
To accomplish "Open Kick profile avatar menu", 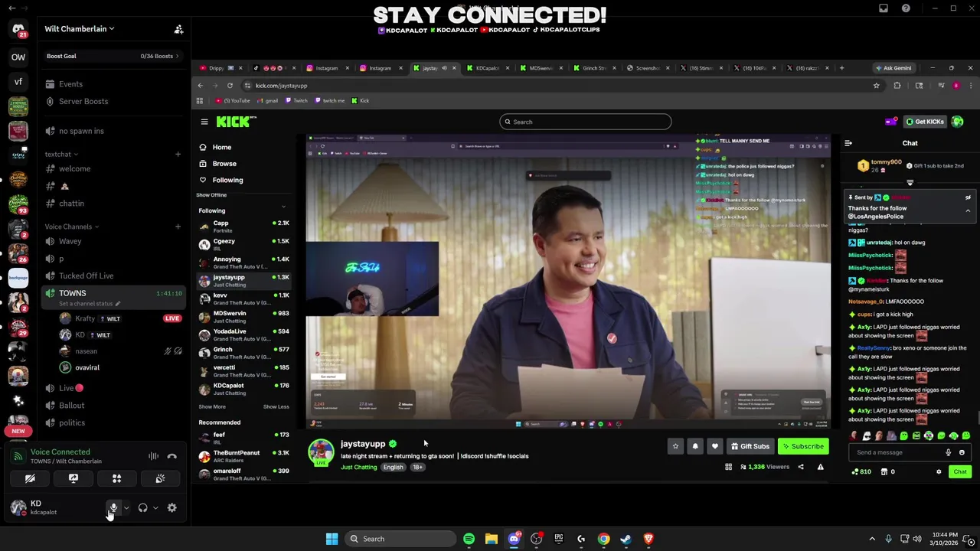I will click(957, 122).
